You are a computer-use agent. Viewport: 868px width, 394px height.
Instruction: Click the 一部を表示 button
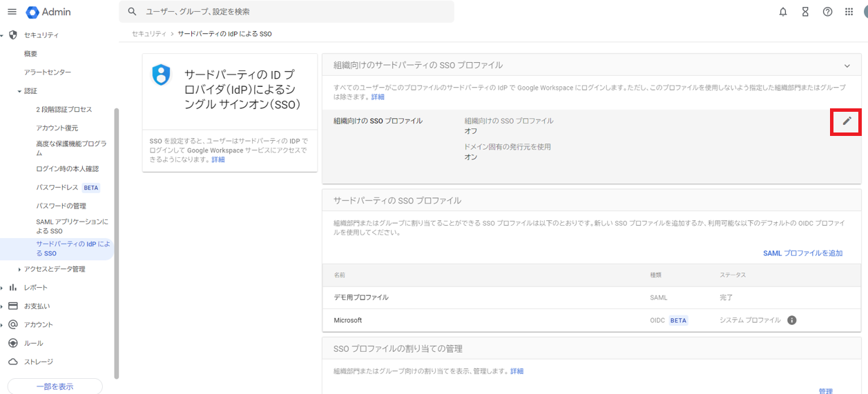click(x=55, y=386)
